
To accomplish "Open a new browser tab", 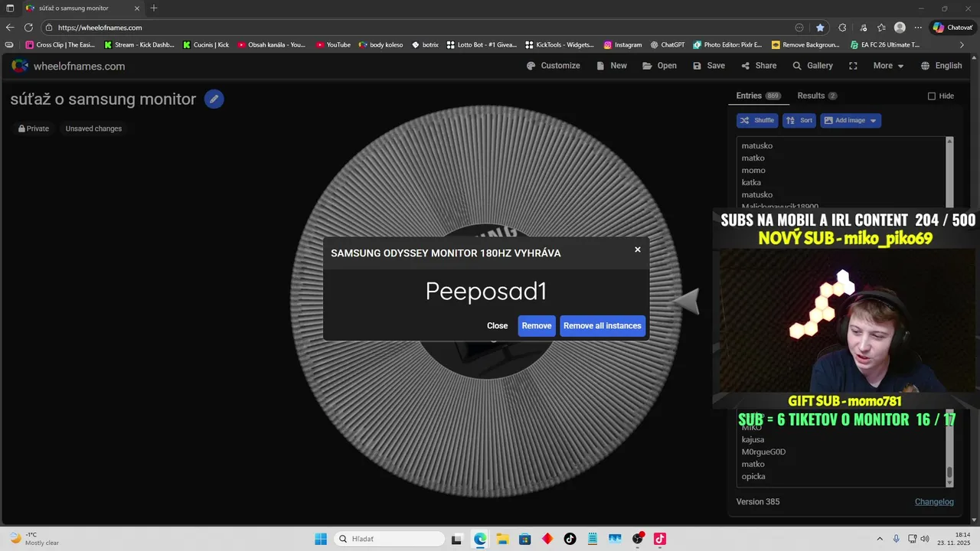I will [x=154, y=8].
